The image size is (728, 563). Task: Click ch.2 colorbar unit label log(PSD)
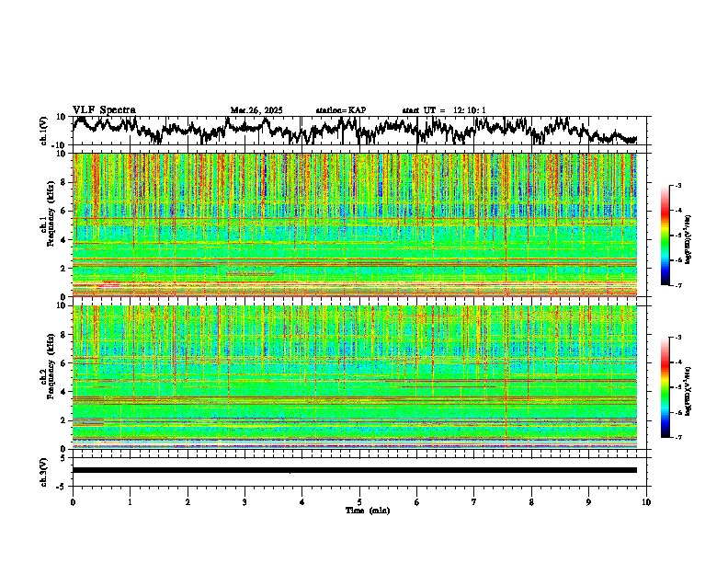[688, 391]
